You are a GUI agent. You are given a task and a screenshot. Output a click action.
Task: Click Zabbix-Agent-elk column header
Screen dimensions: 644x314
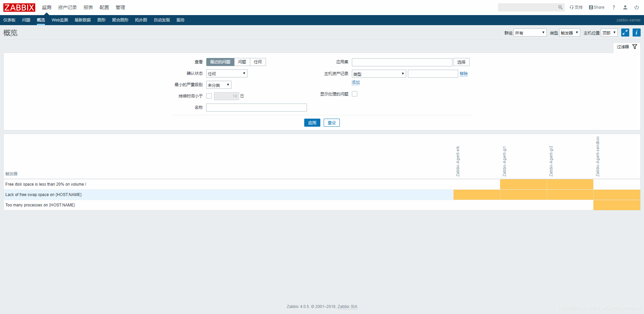click(458, 161)
